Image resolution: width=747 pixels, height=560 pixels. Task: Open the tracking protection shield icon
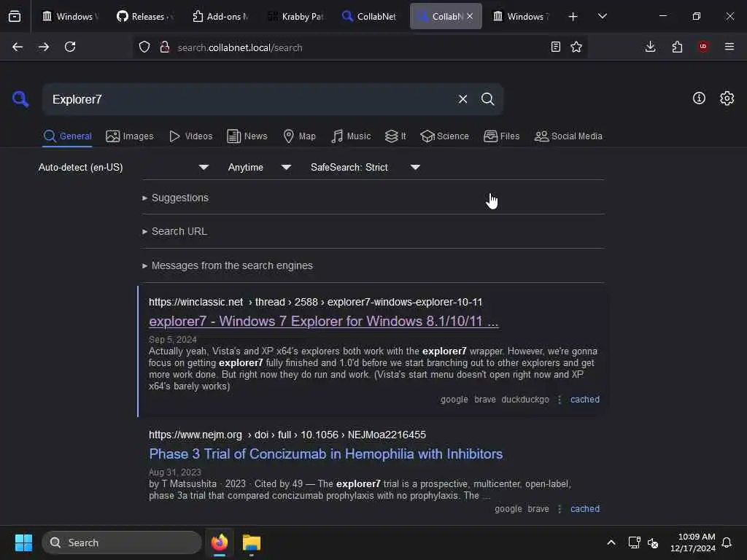(x=144, y=47)
